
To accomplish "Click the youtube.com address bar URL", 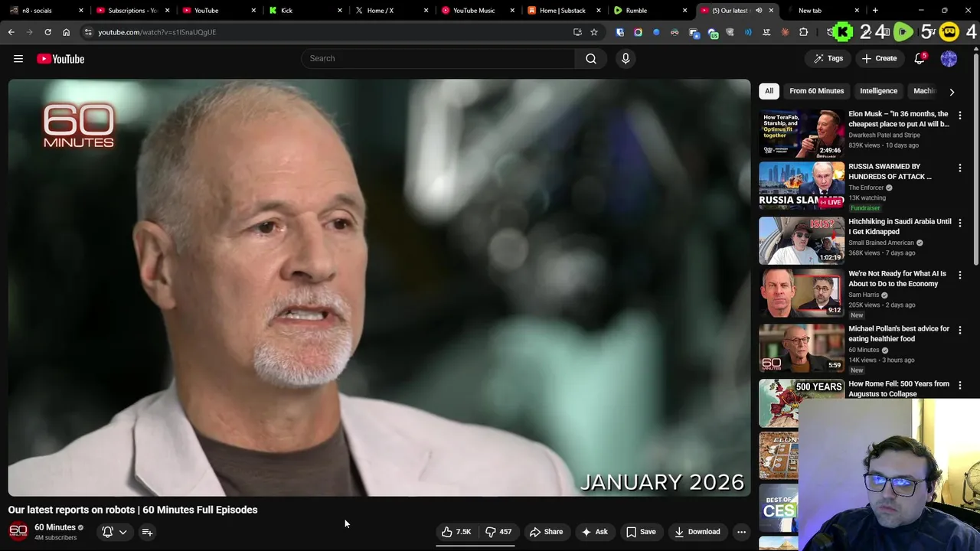I will tap(157, 32).
